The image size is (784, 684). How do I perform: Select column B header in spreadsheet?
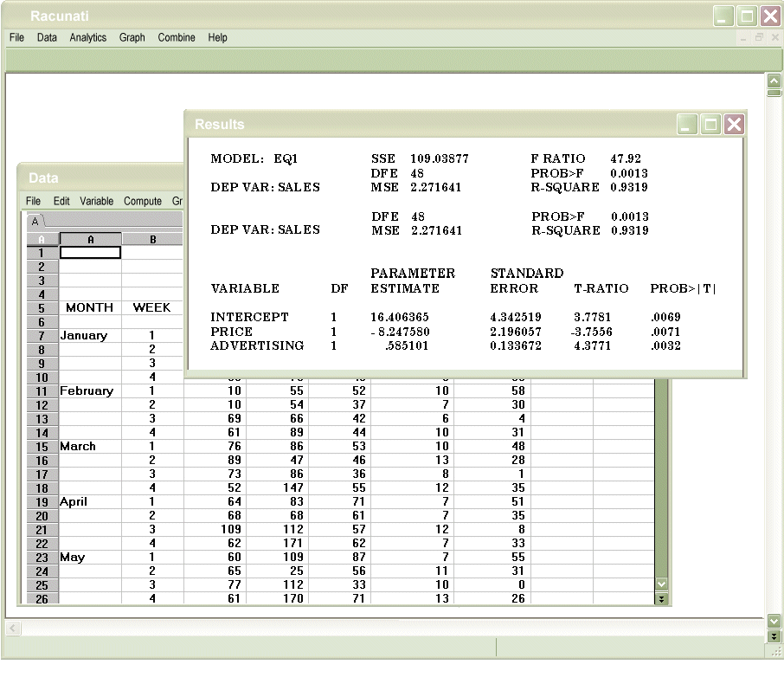(152, 239)
